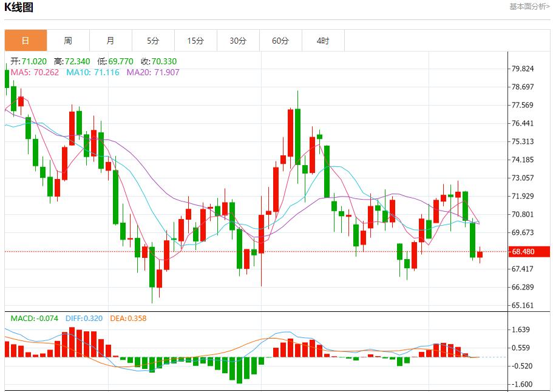Switch to the 周 weekly tab
Image resolution: width=553 pixels, height=392 pixels.
[68, 41]
